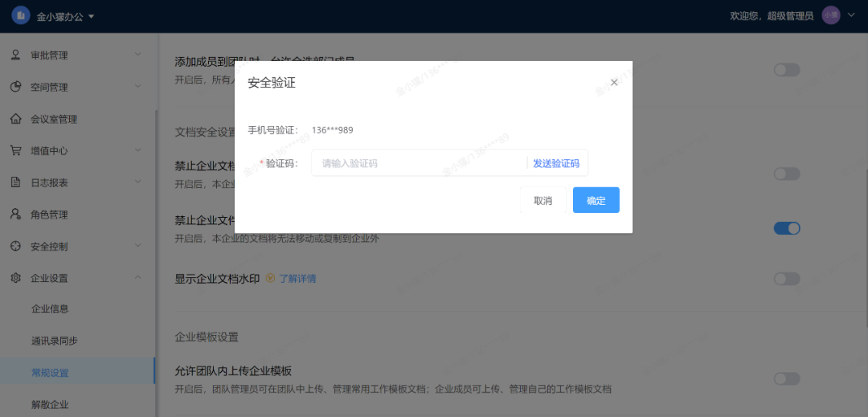Toggle 添加成员到团队时 switch
The width and height of the screenshot is (868, 417).
[787, 70]
